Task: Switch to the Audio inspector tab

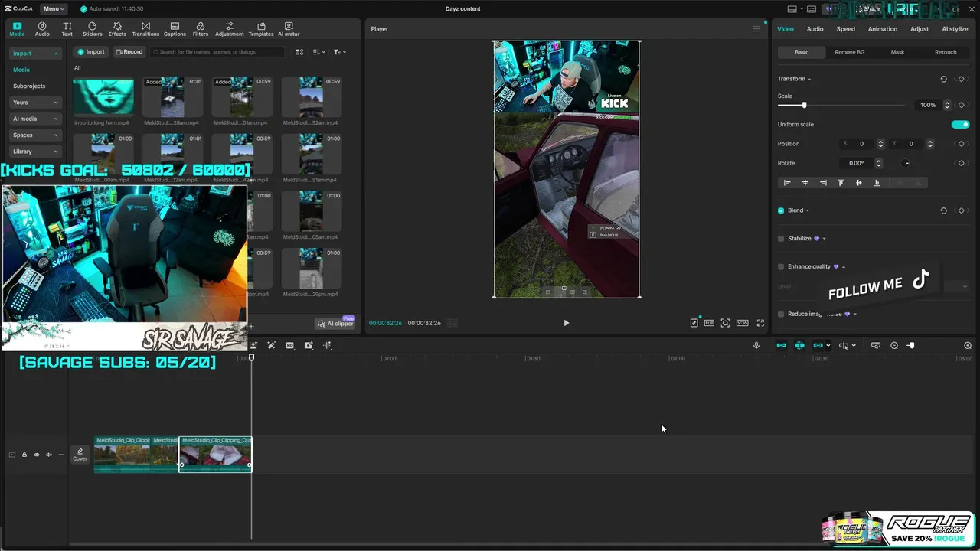Action: point(815,29)
